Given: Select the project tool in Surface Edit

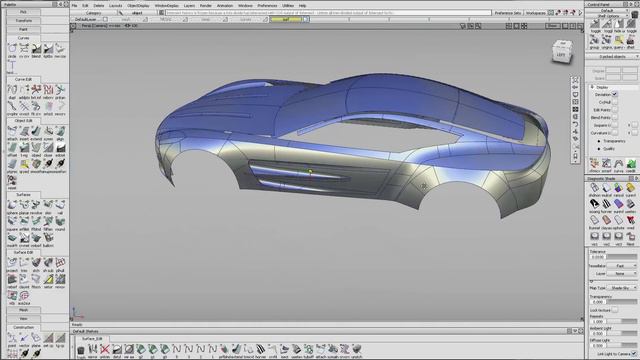Looking at the screenshot, I should [x=12, y=263].
